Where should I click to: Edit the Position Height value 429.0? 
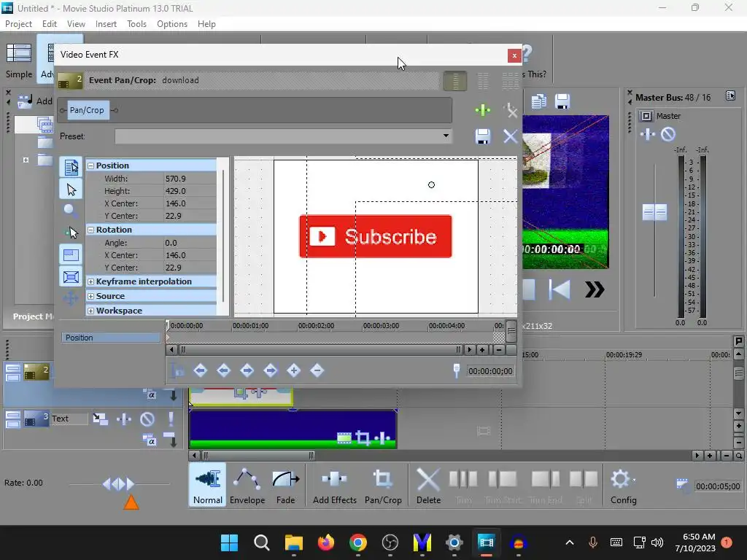click(190, 191)
